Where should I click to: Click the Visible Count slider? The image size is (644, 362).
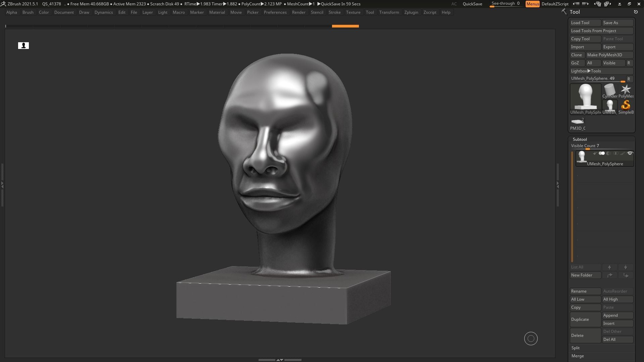601,146
